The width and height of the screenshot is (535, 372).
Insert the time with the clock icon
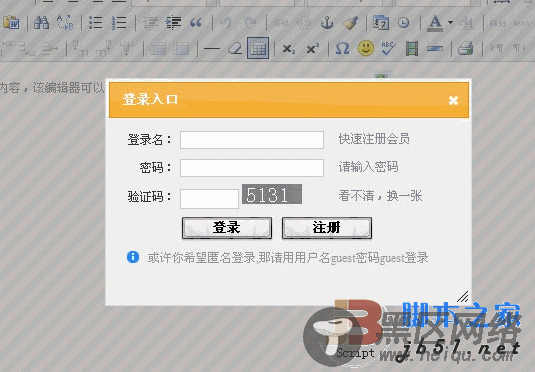(404, 23)
